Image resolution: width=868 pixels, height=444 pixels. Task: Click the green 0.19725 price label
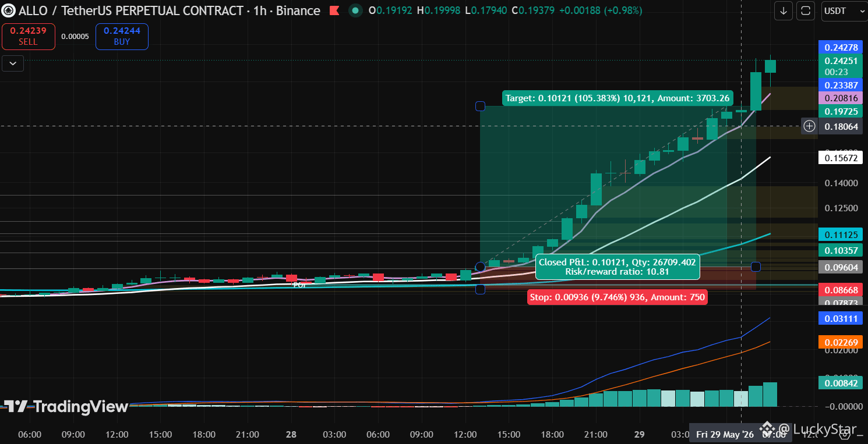tap(840, 111)
